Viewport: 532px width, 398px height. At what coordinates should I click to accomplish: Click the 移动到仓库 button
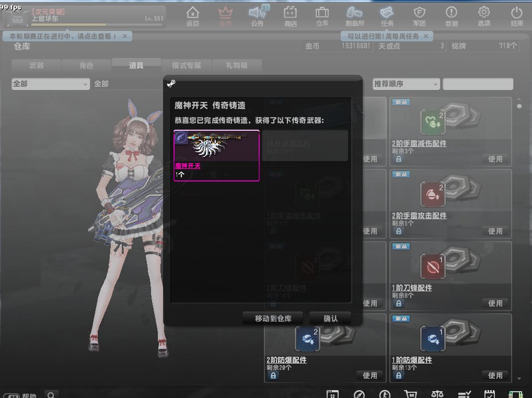click(273, 319)
